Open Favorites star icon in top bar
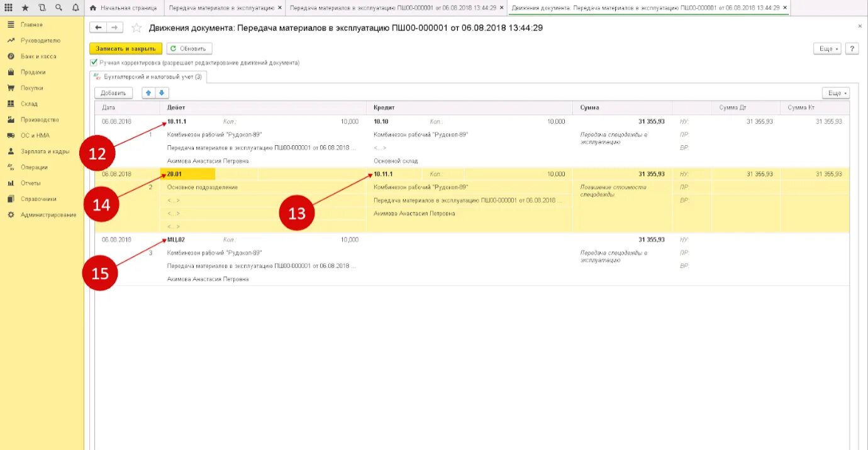The image size is (868, 450). [25, 8]
